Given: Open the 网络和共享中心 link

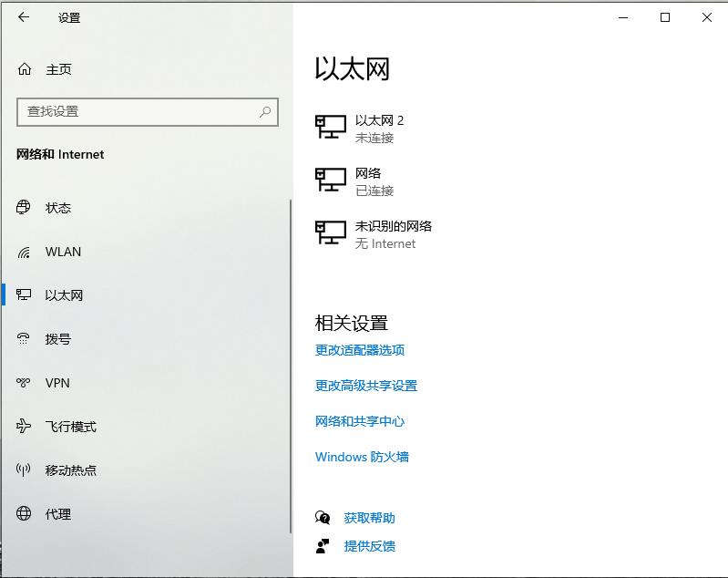Looking at the screenshot, I should [x=360, y=421].
